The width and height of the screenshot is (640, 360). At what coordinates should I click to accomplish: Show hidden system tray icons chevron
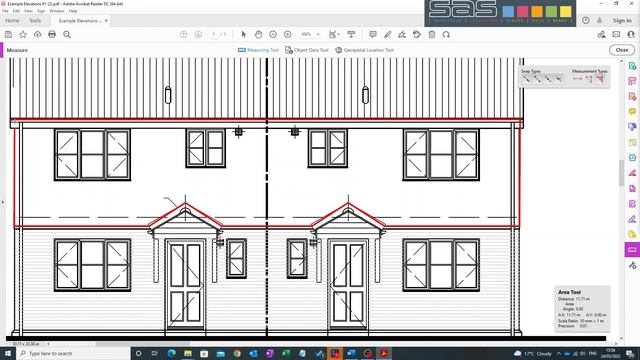559,353
